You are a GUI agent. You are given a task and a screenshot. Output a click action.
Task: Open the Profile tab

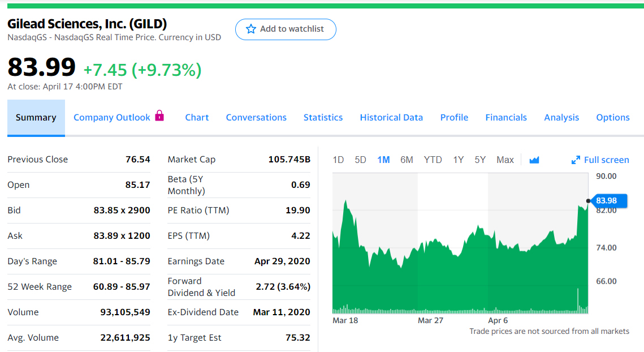tap(454, 118)
